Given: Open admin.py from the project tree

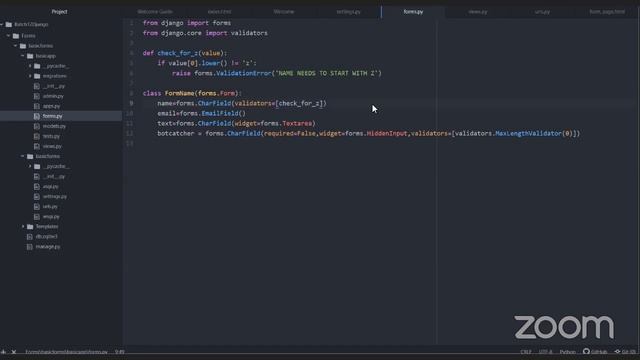Looking at the screenshot, I should pos(53,96).
